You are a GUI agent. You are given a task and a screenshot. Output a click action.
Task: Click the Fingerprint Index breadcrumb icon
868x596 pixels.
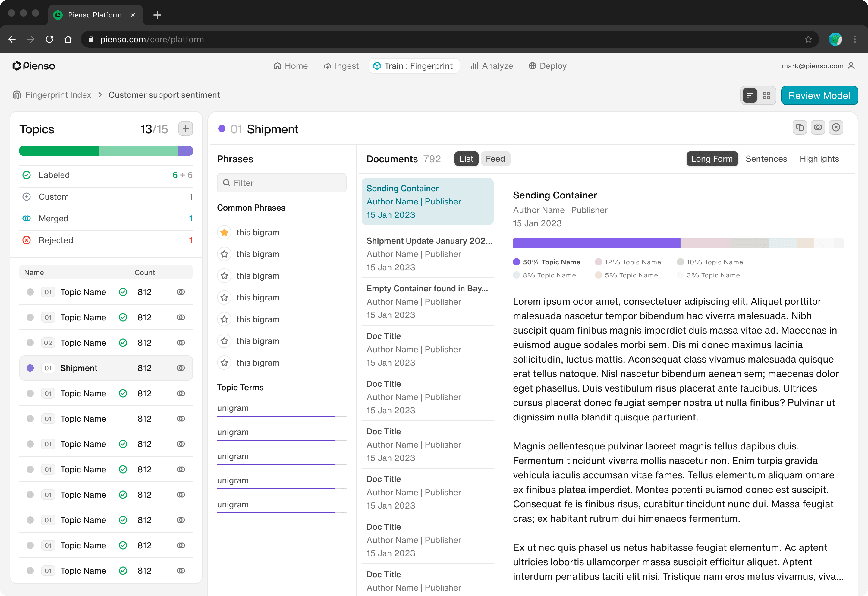point(17,95)
